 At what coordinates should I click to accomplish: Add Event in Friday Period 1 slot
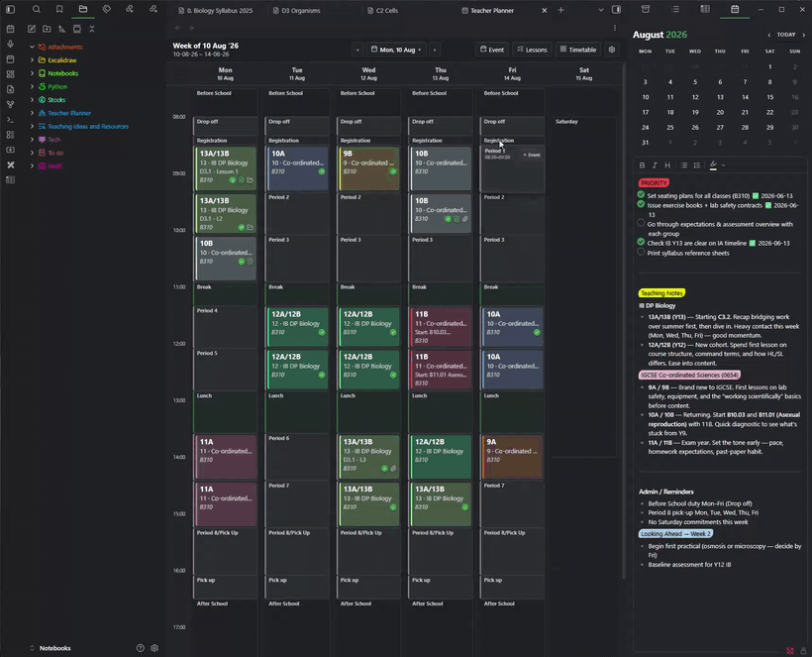point(532,155)
